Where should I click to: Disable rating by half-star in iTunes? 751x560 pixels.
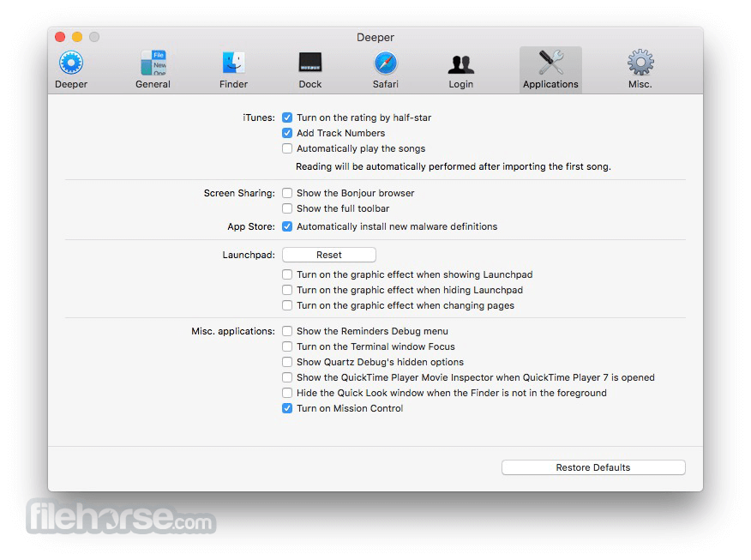(x=287, y=117)
